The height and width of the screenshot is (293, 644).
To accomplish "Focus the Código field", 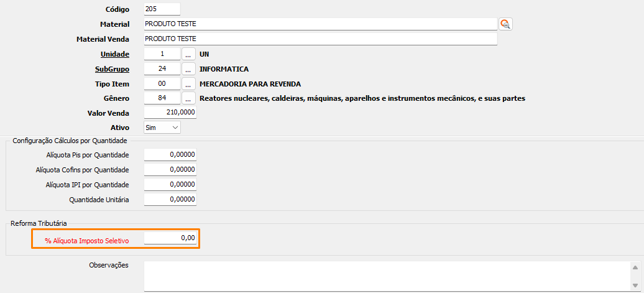I will pos(162,9).
